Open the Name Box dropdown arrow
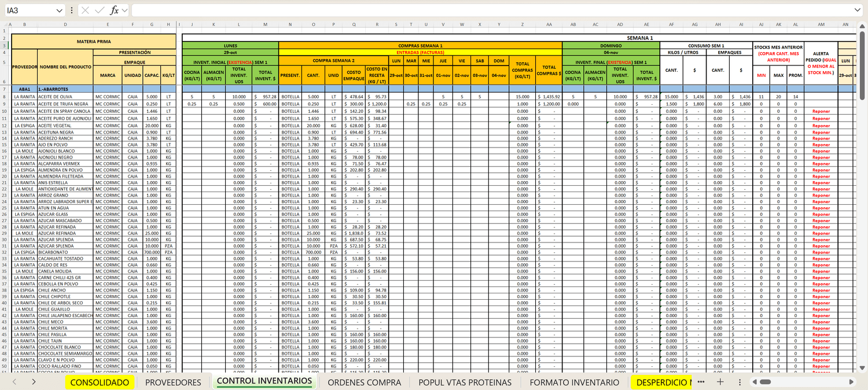 [60, 10]
